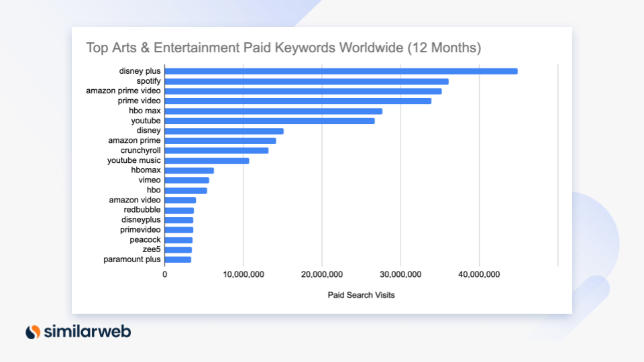The width and height of the screenshot is (644, 362).
Task: Select the crunchyroll bar
Action: (x=217, y=151)
